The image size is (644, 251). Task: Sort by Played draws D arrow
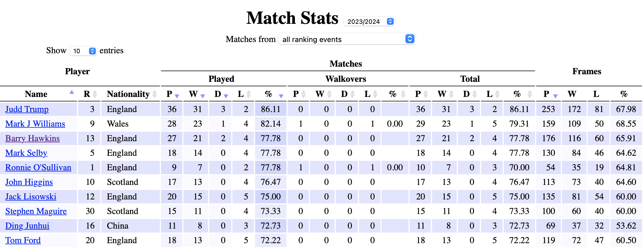[226, 96]
